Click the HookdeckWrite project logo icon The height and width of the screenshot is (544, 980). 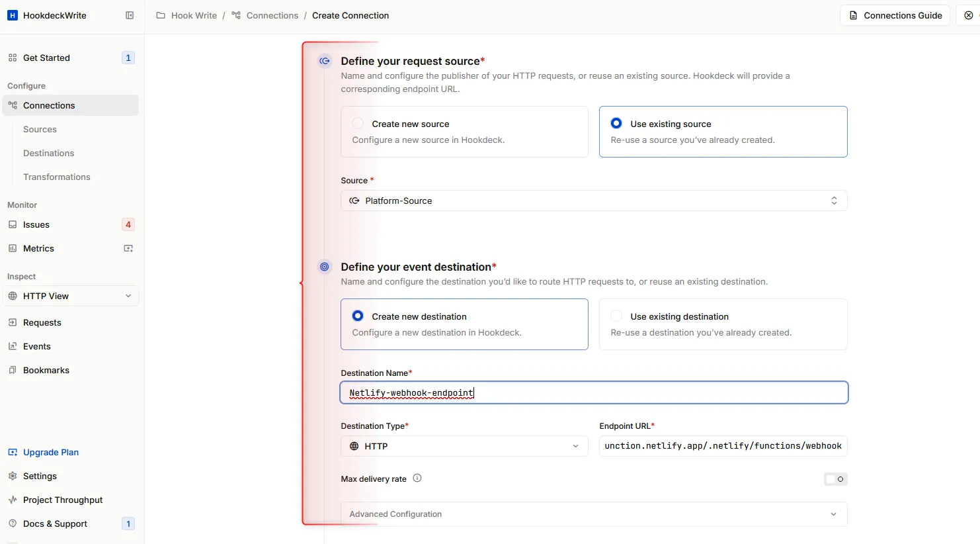pyautogui.click(x=13, y=15)
